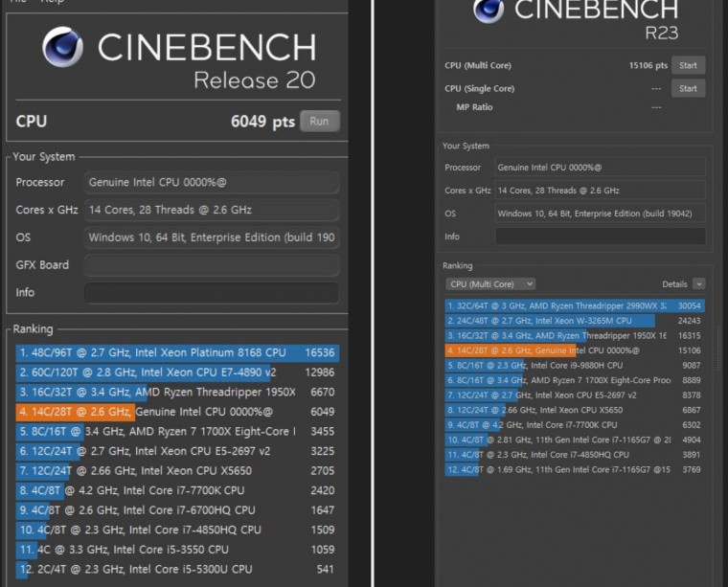
Task: Select the Xeon E7-4890 v2 ranking row in R20
Action: click(177, 373)
